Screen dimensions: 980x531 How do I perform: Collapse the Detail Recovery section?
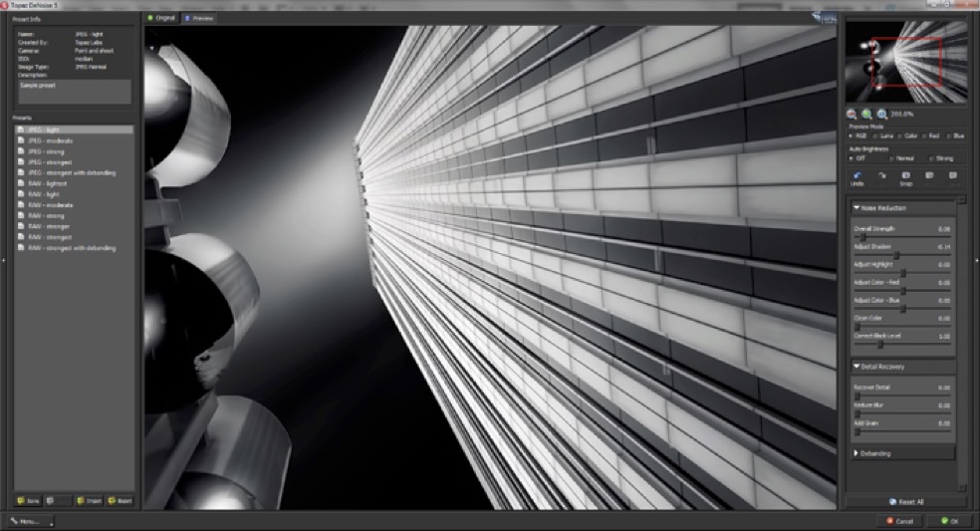tap(856, 367)
